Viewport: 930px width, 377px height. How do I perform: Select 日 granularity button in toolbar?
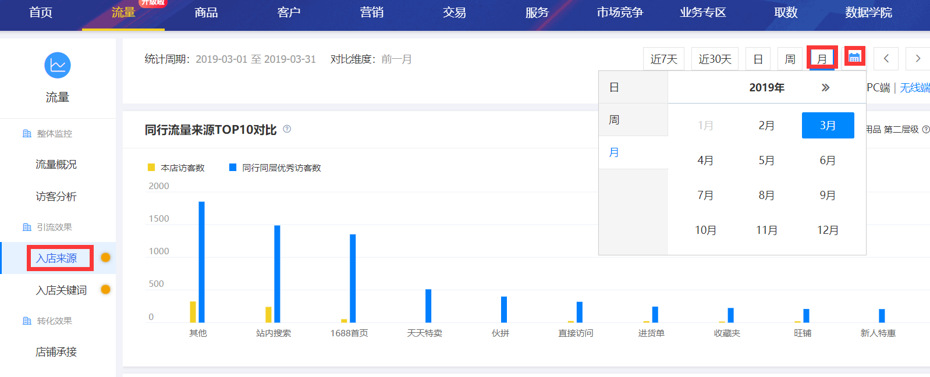tap(758, 59)
